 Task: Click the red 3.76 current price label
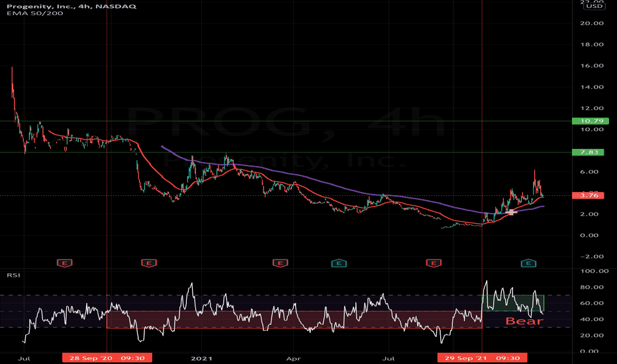point(588,195)
